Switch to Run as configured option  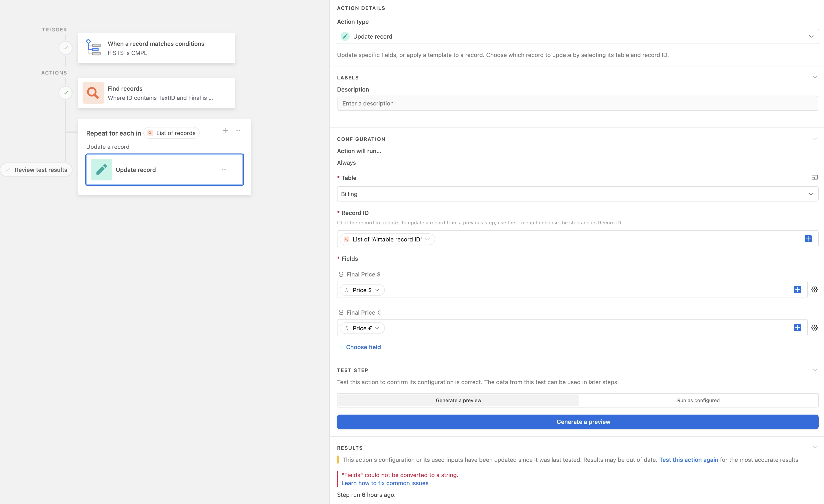[x=698, y=400]
